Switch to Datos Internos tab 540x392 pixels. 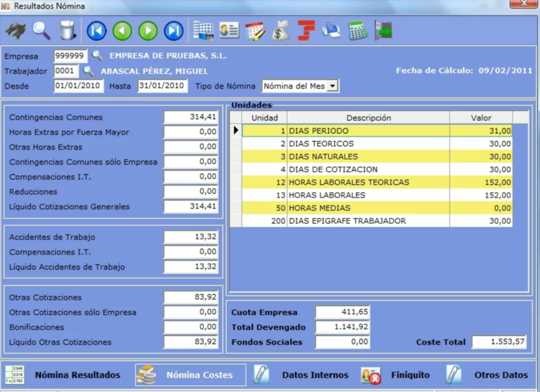[315, 375]
